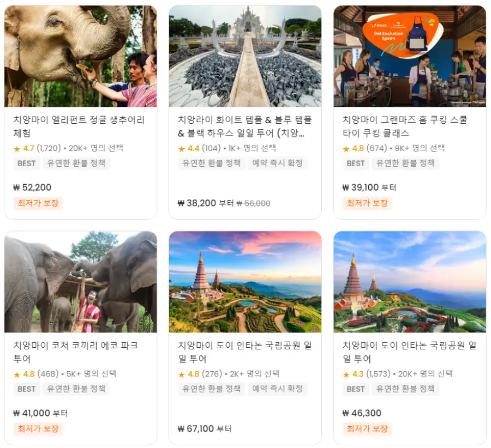Open title 치앙마이 그랜마즈 홈 쿠킹 스쿨
Screen dimensions: 491x448
[405, 126]
